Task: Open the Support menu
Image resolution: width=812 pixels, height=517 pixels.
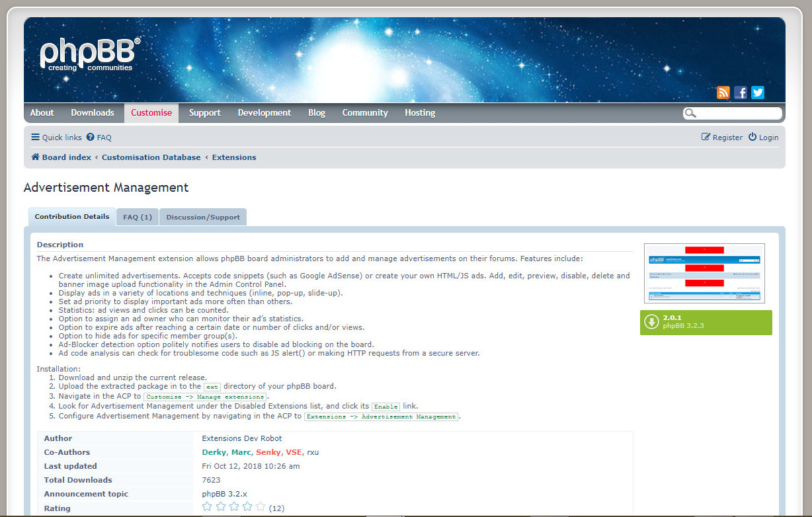Action: click(x=205, y=113)
